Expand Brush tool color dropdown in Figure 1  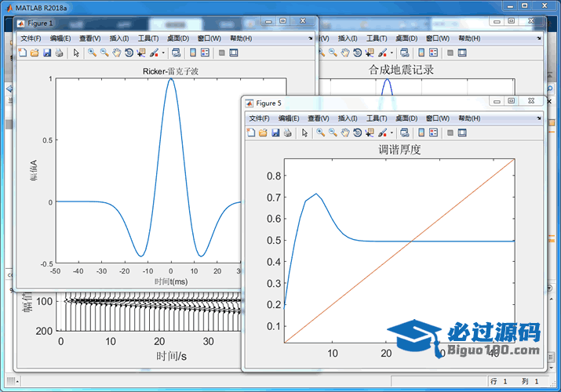[x=163, y=53]
